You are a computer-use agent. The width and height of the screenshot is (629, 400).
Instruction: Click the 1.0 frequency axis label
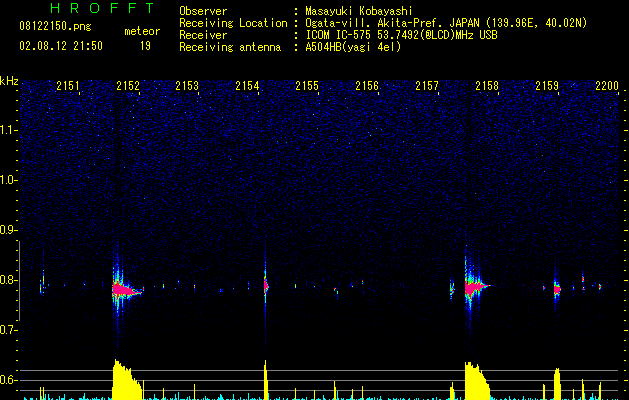click(8, 180)
